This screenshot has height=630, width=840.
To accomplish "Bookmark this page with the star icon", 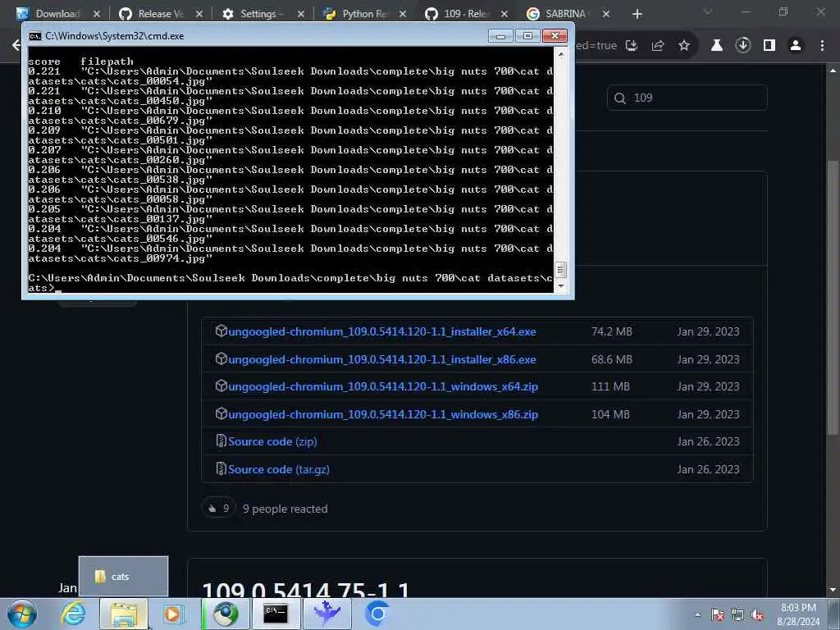I will (684, 46).
